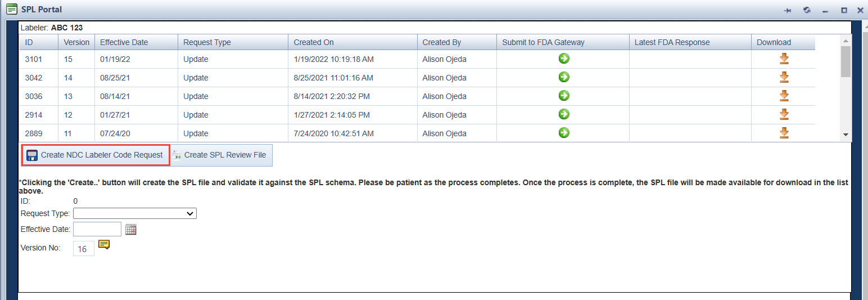Select the row with ID 3036
868x300 pixels.
pyautogui.click(x=417, y=96)
